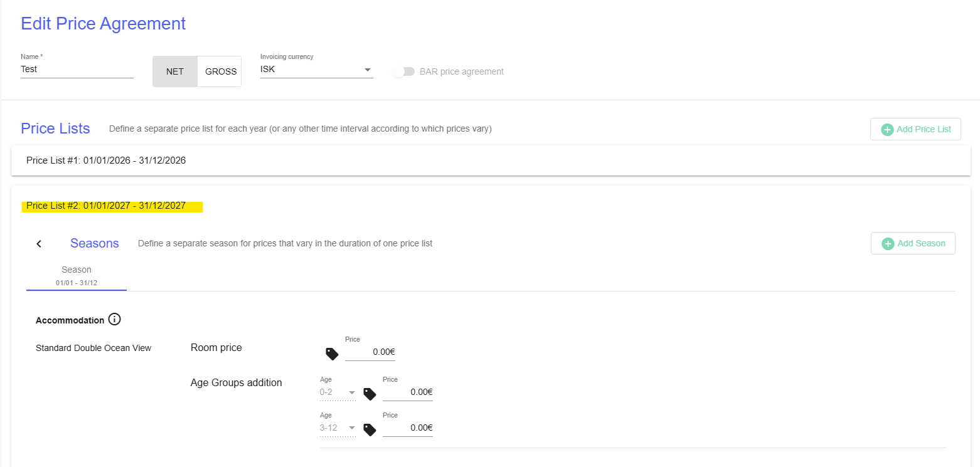Click the plus icon in Add Price List
This screenshot has height=467, width=980.
(887, 130)
